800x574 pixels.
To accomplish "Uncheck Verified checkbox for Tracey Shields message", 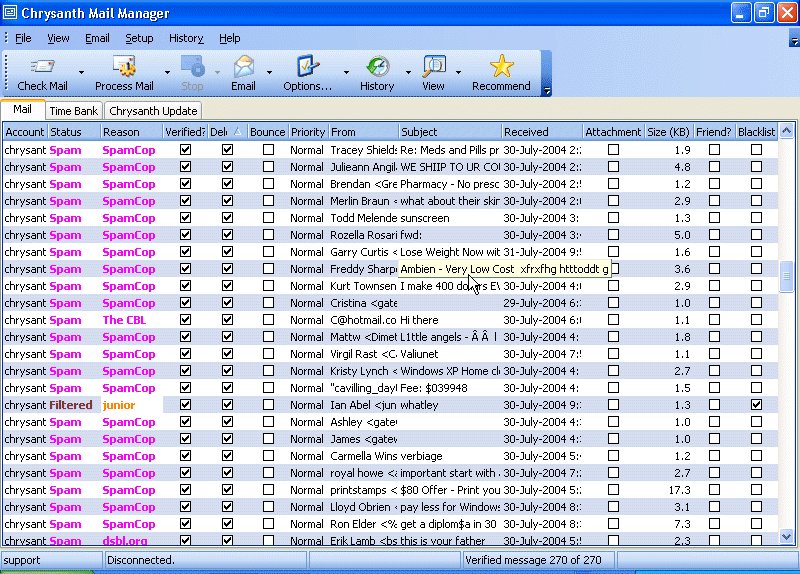I will pyautogui.click(x=185, y=150).
